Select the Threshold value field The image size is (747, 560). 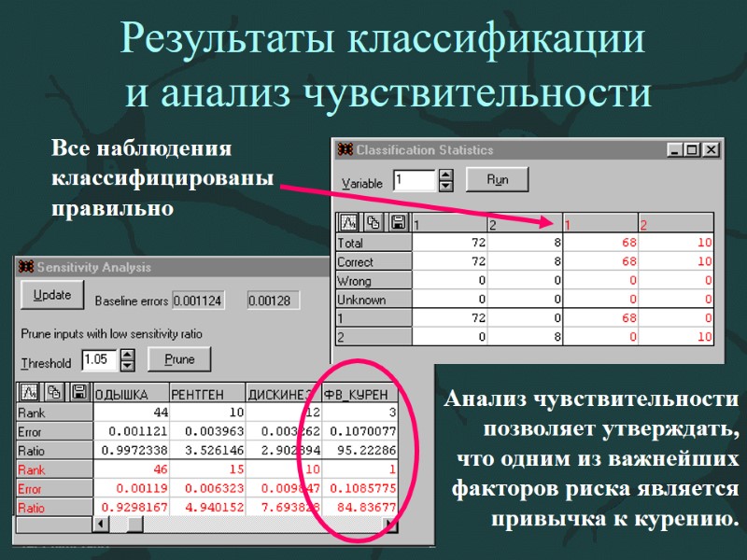[99, 358]
